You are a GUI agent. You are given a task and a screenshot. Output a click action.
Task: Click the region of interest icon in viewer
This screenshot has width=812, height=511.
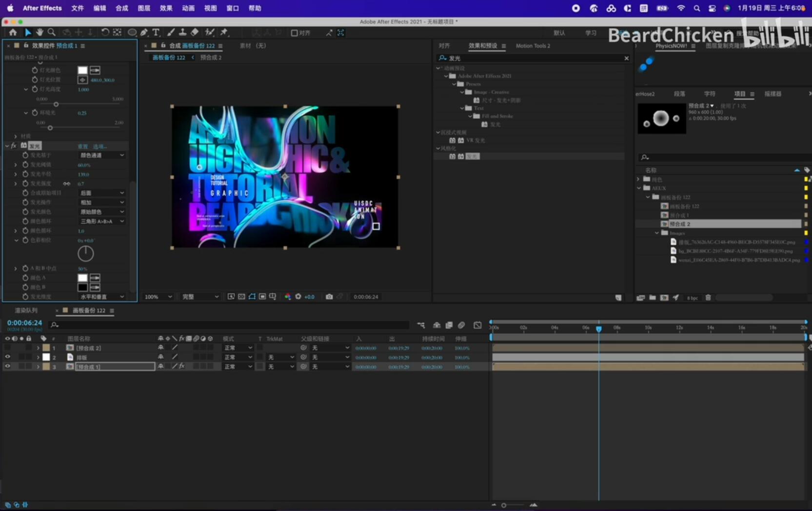(262, 297)
